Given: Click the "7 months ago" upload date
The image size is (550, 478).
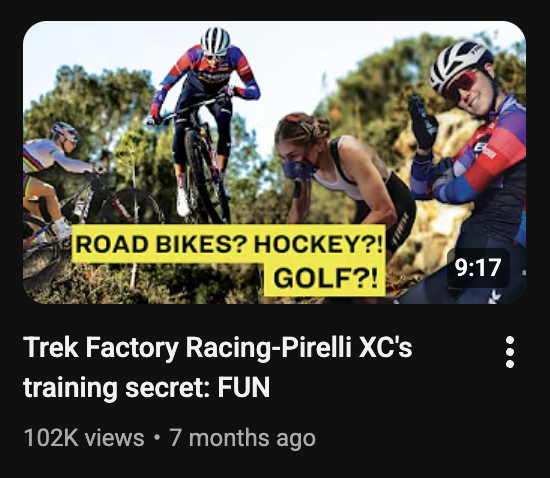Looking at the screenshot, I should click(243, 438).
